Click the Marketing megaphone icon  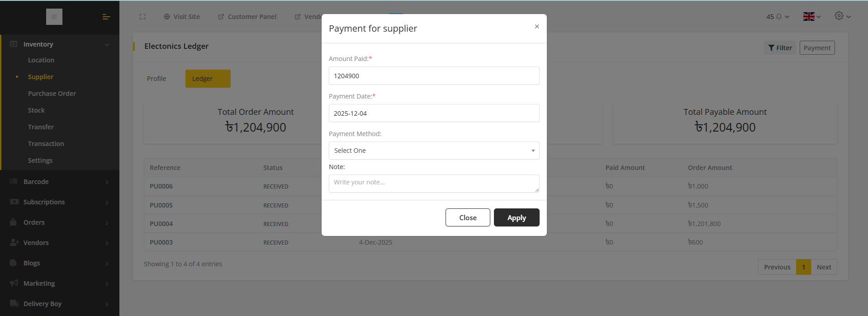coord(14,283)
